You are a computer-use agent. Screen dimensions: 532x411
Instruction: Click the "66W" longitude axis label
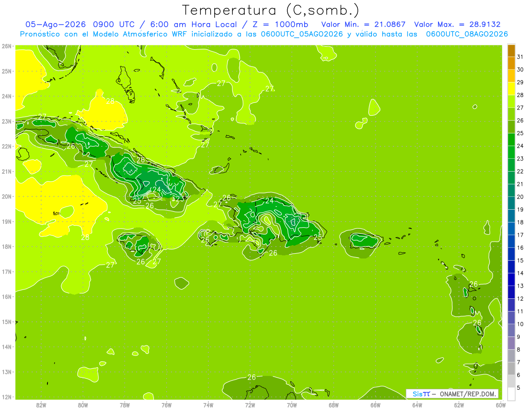(376, 405)
